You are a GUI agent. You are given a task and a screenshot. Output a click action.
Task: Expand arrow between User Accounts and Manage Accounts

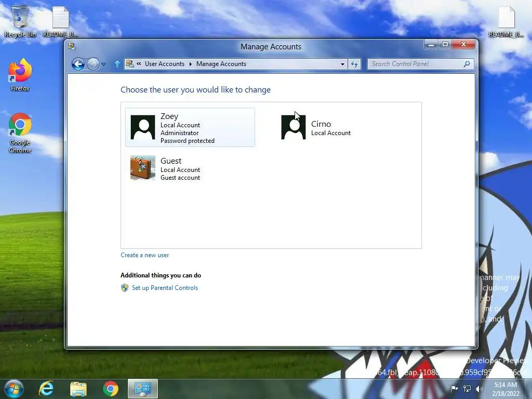(x=190, y=64)
